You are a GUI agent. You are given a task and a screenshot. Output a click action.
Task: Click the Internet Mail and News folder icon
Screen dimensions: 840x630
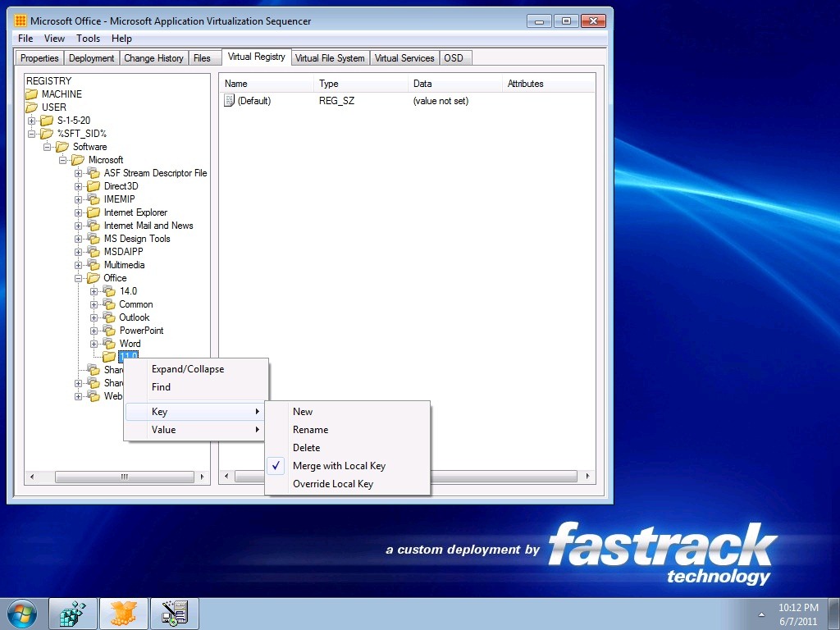pos(94,226)
